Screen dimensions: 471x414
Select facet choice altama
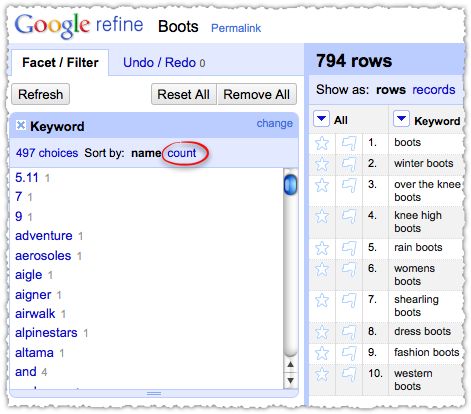[x=34, y=353]
